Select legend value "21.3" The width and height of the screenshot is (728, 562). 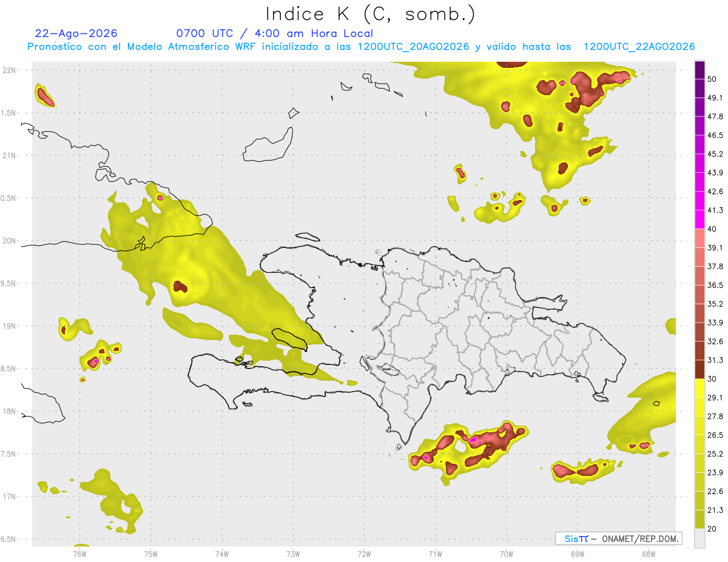715,510
